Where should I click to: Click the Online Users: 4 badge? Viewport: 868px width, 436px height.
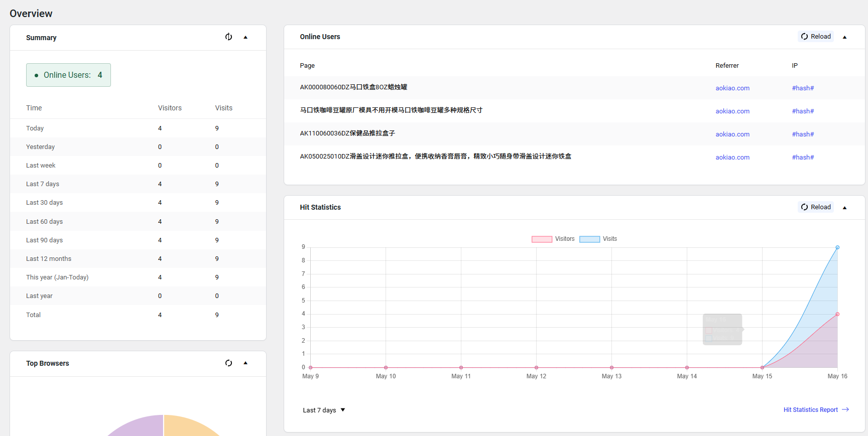pos(68,75)
